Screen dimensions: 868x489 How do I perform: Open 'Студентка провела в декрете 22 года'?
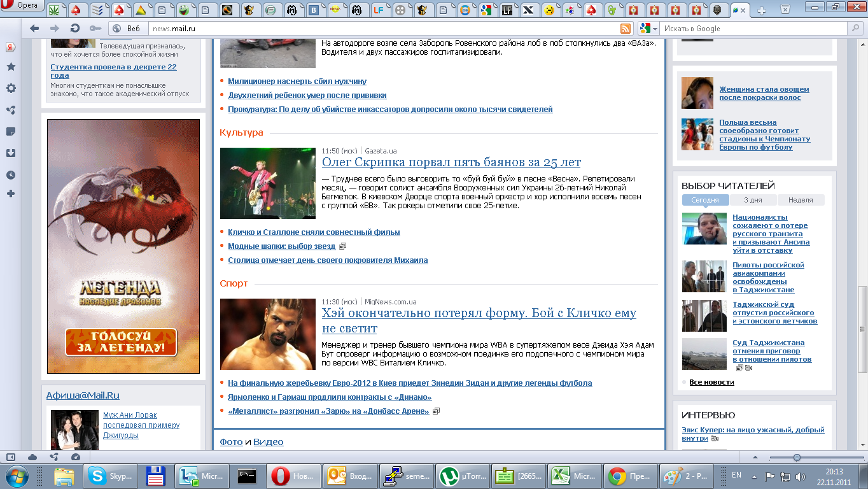point(114,71)
